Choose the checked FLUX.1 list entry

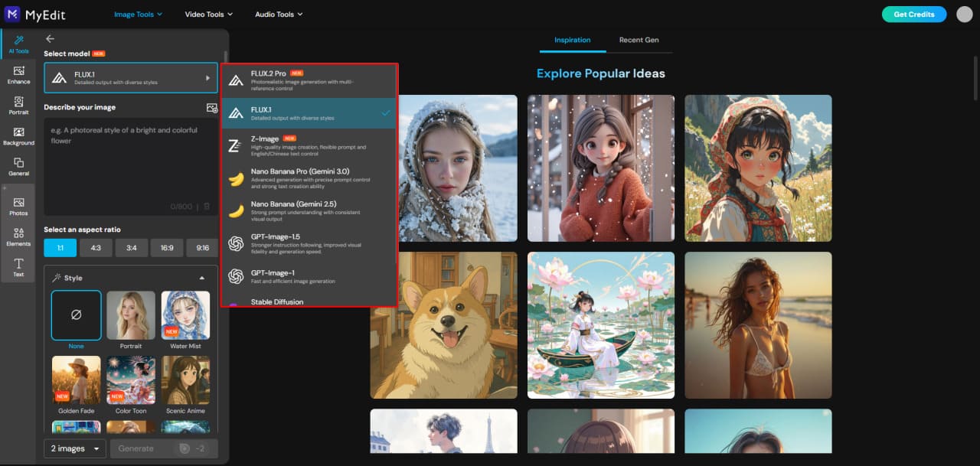click(x=309, y=113)
